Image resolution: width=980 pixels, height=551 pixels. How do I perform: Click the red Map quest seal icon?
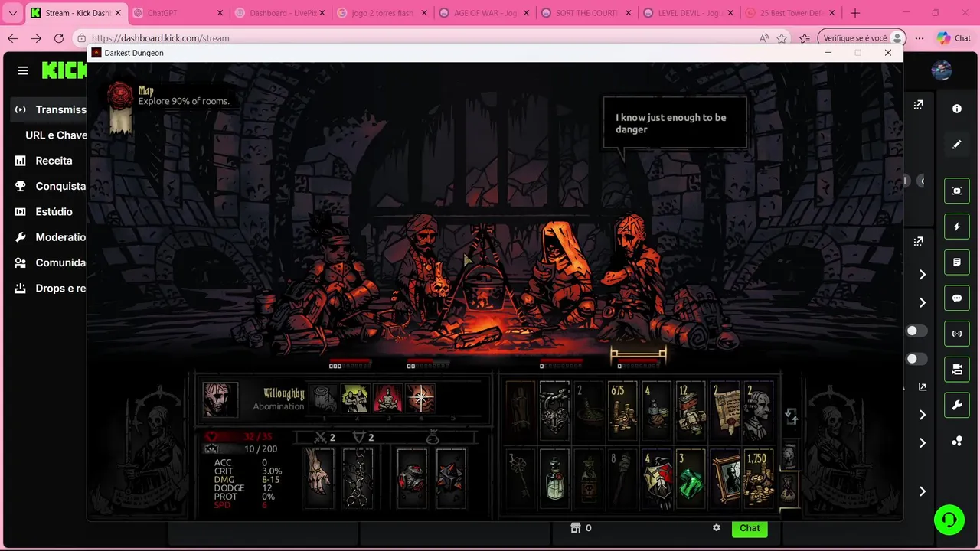pyautogui.click(x=120, y=96)
